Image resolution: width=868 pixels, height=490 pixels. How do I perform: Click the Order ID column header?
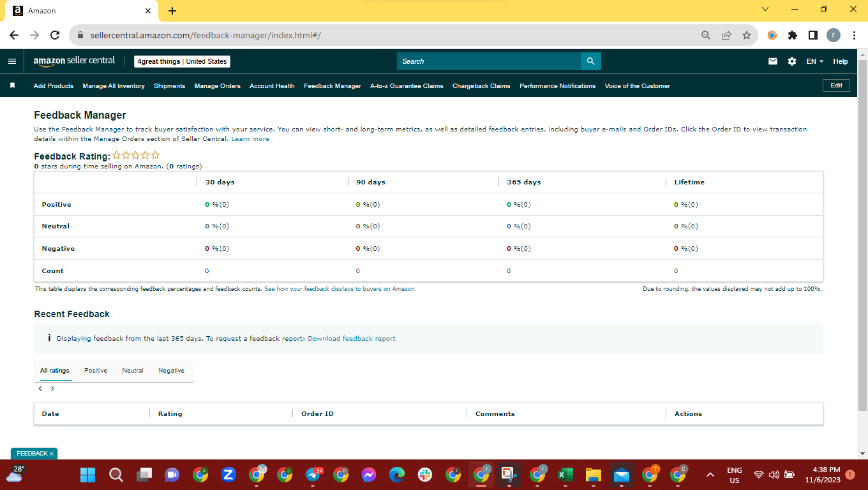pos(317,414)
